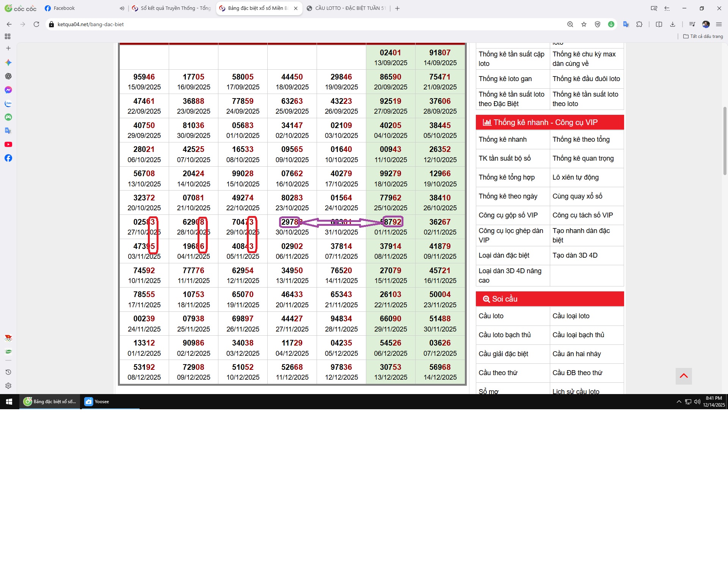Open YouTube from the sidebar
The width and height of the screenshot is (728, 582).
pyautogui.click(x=8, y=144)
